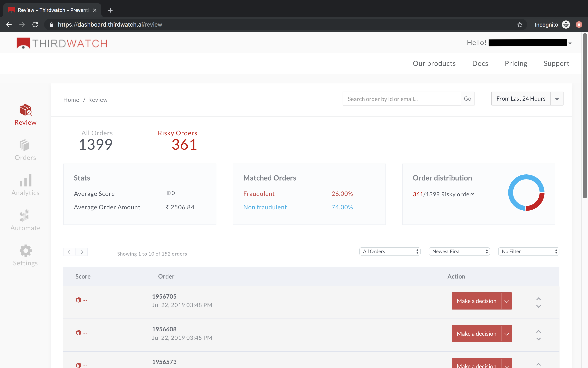Click the order distribution donut chart
Screen dimensions: 588x368
point(526,193)
